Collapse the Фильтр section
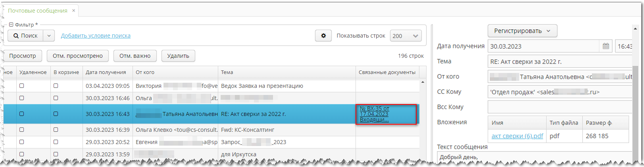The image size is (644, 167). click(x=11, y=25)
